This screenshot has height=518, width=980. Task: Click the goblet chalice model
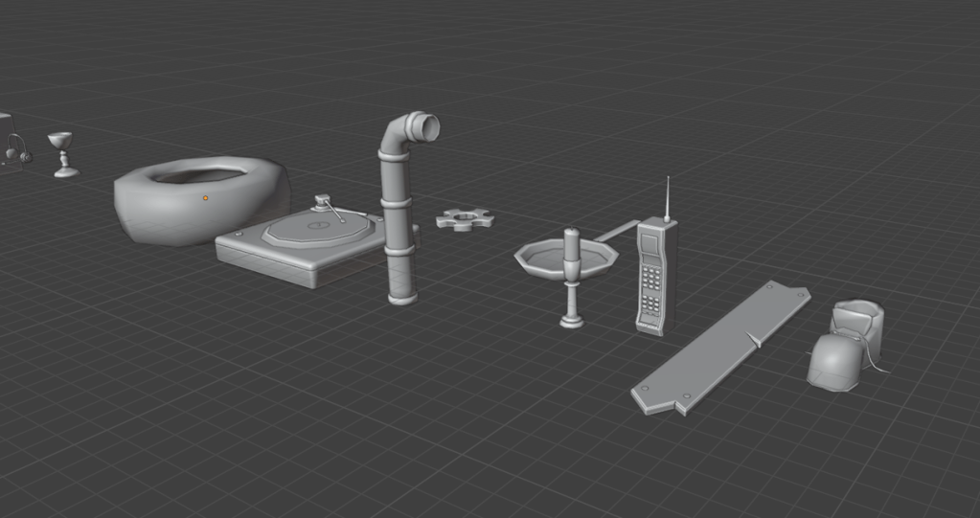point(62,153)
